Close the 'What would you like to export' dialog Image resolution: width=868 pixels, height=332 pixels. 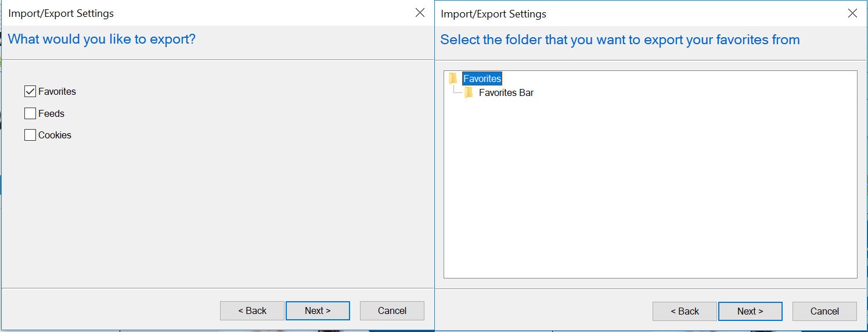point(420,13)
